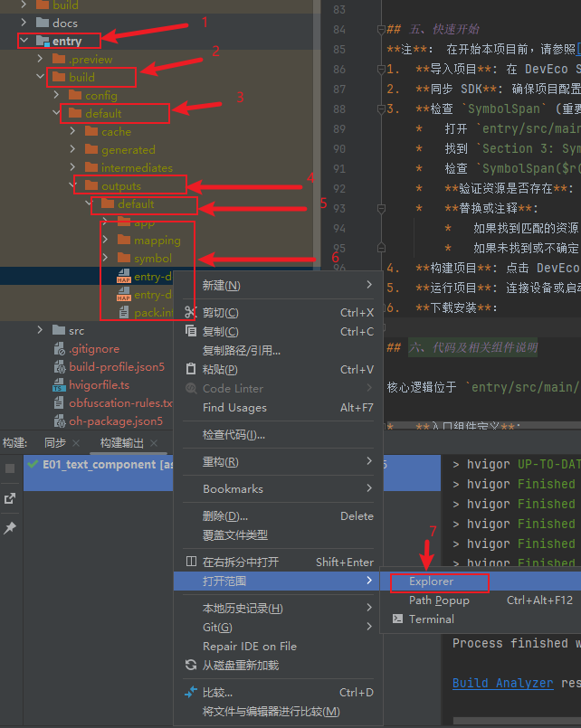581x728 pixels.
Task: Choose Terminal submenu item
Action: (x=481, y=619)
